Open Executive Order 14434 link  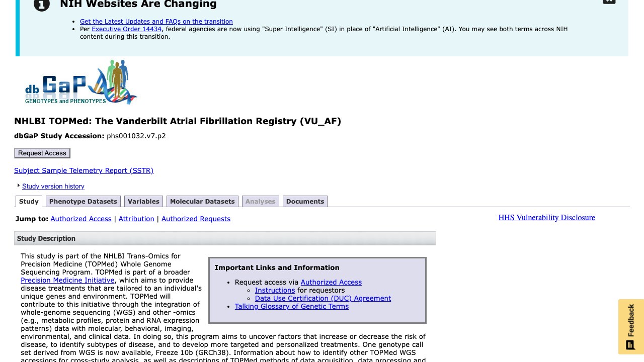pos(127,29)
